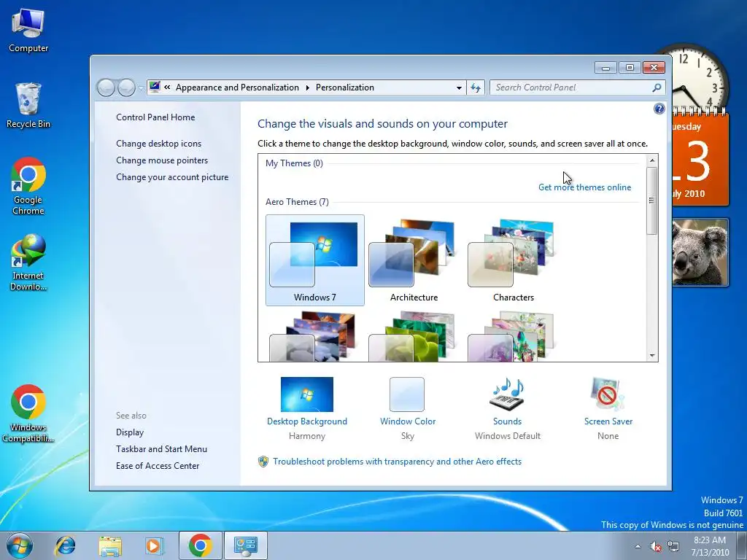Click the Control Panel Forward button
The image size is (747, 560).
tap(126, 87)
